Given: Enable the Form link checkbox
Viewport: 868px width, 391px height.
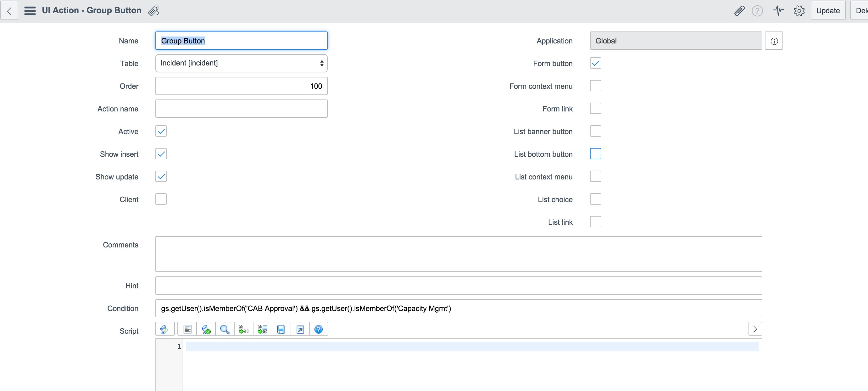Looking at the screenshot, I should (595, 108).
